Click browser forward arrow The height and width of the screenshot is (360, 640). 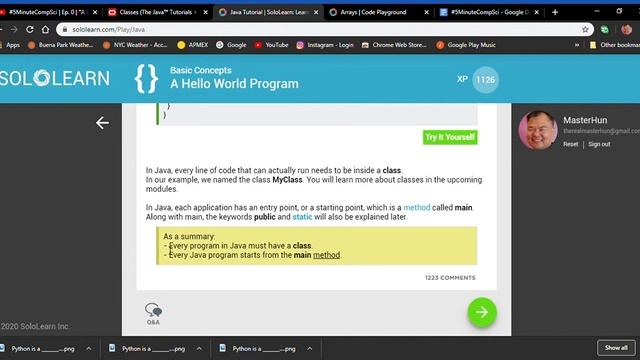click(x=14, y=29)
